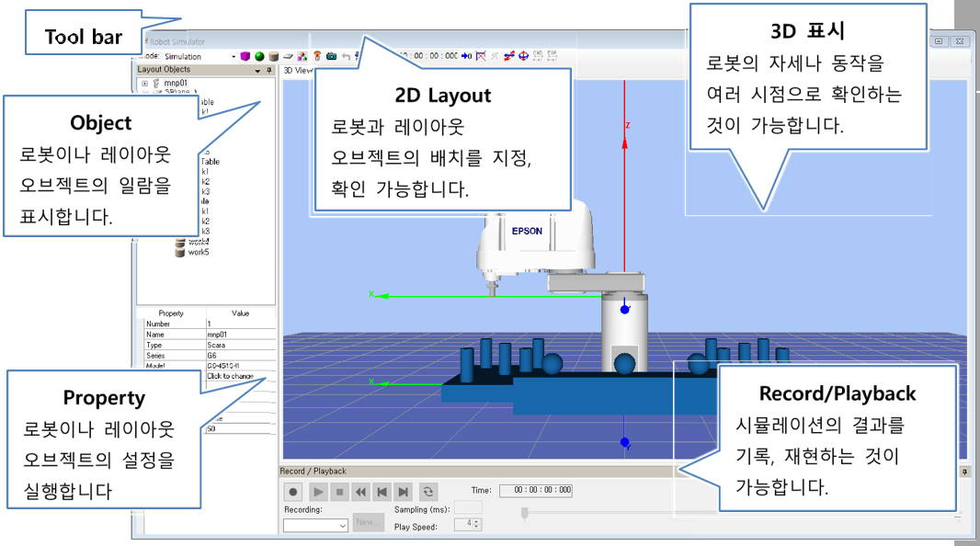Restore down the Robot Simulator window
Viewport: 980px width, 546px height.
939,41
